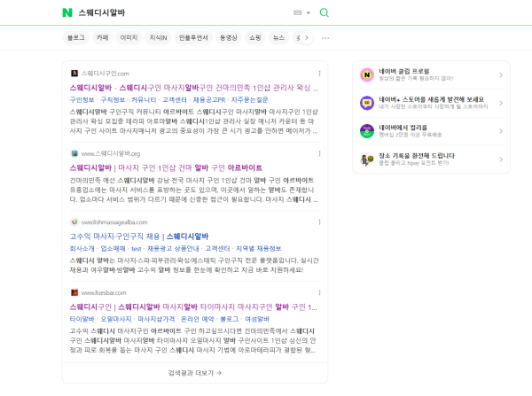The width and height of the screenshot is (532, 396).
Task: Click the search box containing 스웨디시알바
Action: [x=177, y=12]
